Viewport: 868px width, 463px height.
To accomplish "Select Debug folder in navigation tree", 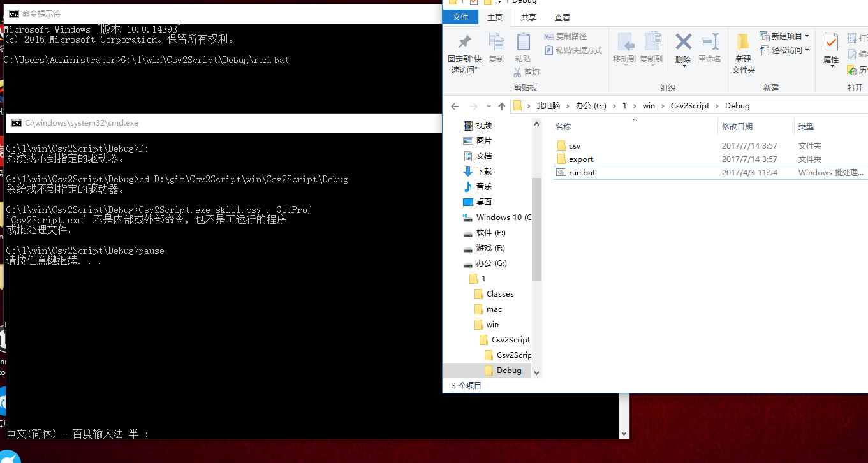I will [509, 370].
